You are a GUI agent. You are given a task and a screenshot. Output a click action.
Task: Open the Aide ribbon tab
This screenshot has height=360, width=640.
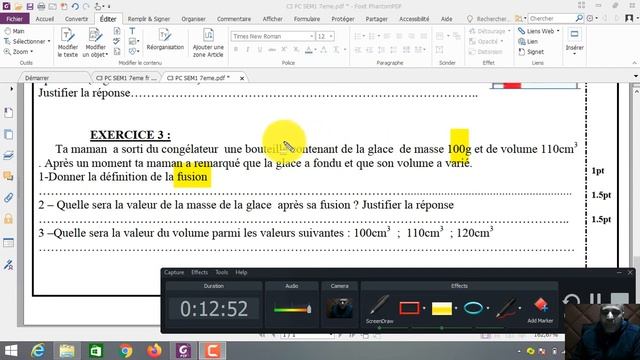click(x=447, y=19)
